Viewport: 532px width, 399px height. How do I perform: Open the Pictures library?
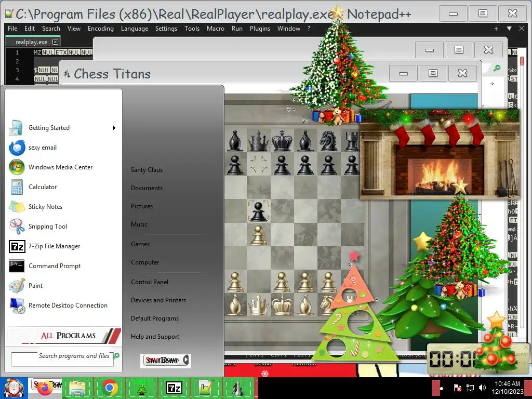pos(142,206)
